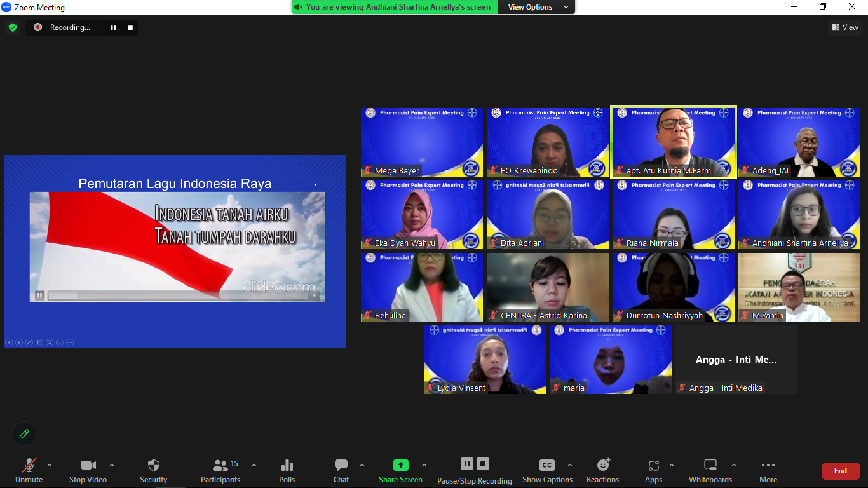Viewport: 868px width, 488px height.
Task: Click the green annotation pencil icon
Action: [x=24, y=434]
